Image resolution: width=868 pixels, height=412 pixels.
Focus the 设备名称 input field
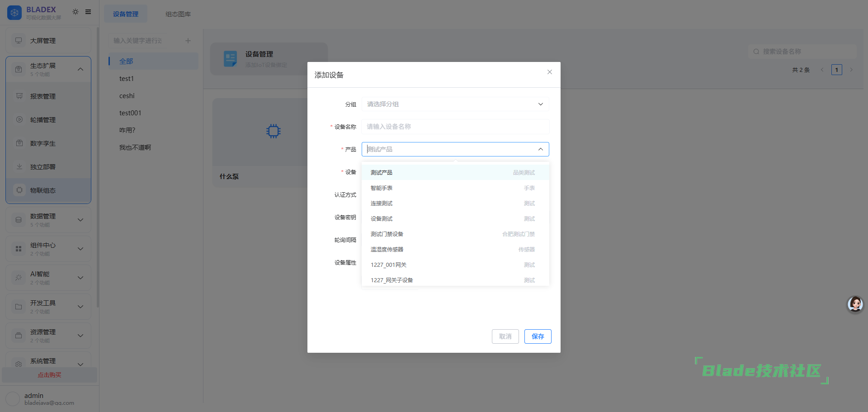455,127
